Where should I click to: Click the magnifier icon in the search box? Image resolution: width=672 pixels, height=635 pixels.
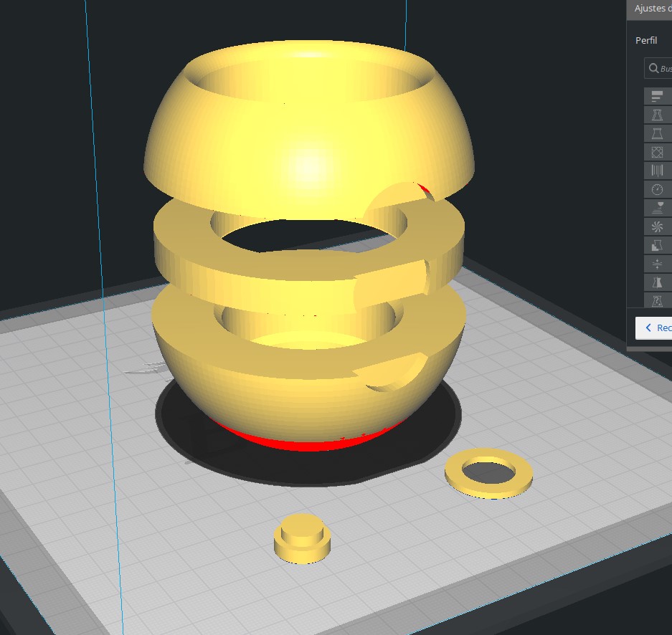click(x=654, y=68)
